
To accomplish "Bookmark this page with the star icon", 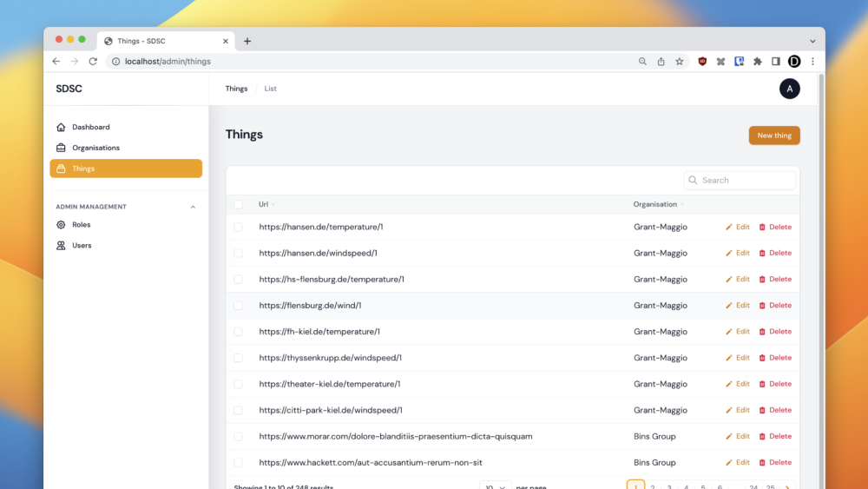I will (x=680, y=62).
